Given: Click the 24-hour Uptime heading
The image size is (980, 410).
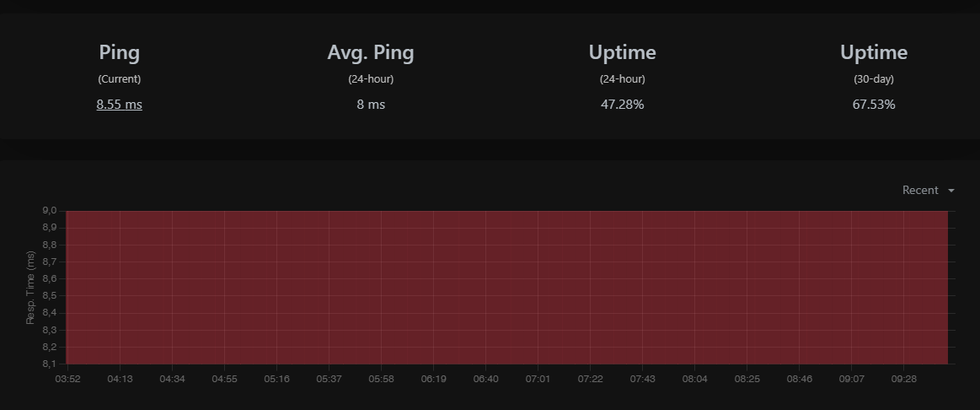Looking at the screenshot, I should click(623, 52).
